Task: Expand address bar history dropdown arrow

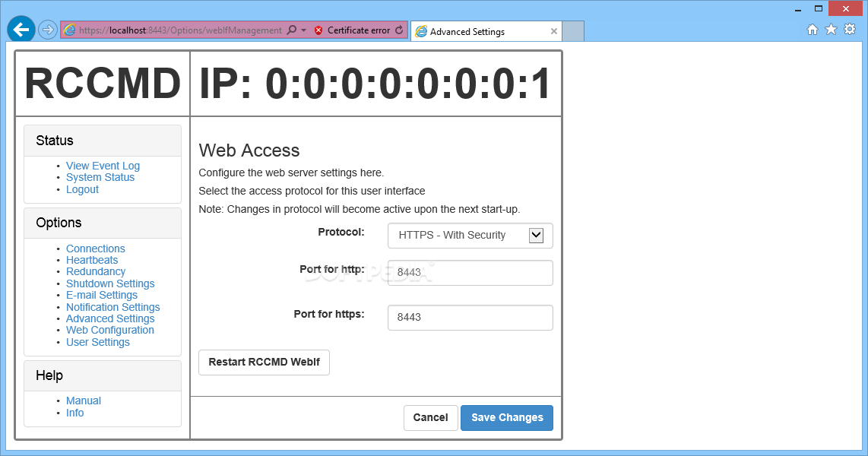Action: coord(303,30)
